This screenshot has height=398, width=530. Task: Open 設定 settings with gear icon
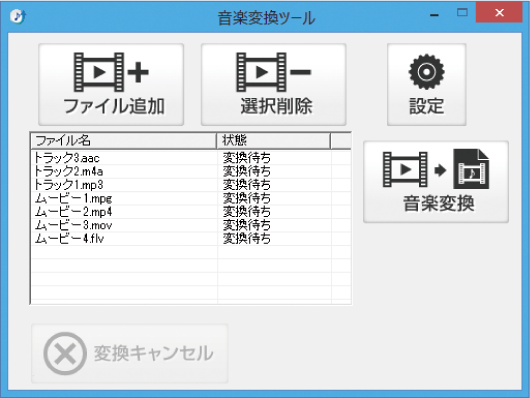427,85
